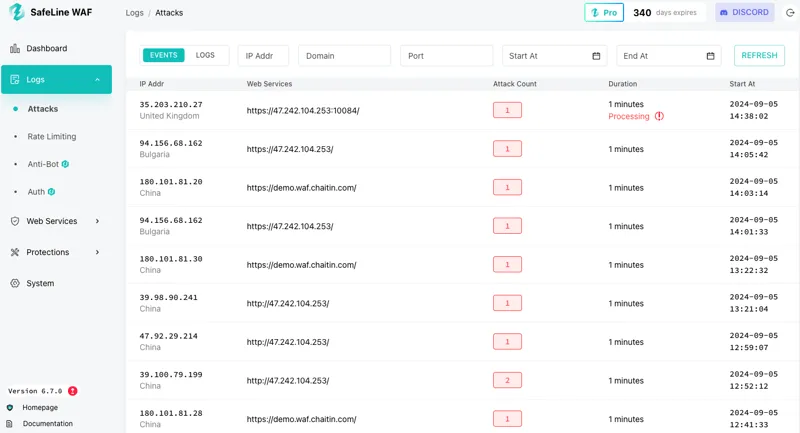Click the Anti-Bot pro badge icon
Screen dimensions: 800x433
click(x=65, y=164)
